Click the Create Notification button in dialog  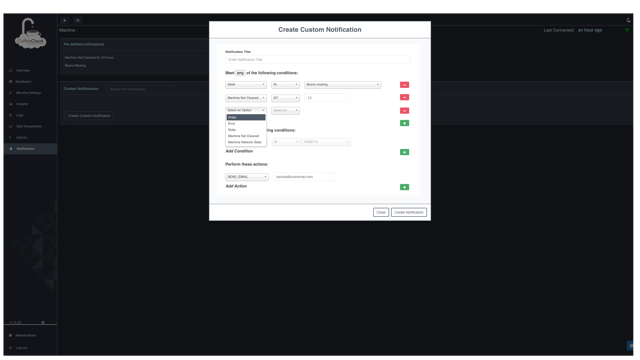pyautogui.click(x=409, y=212)
